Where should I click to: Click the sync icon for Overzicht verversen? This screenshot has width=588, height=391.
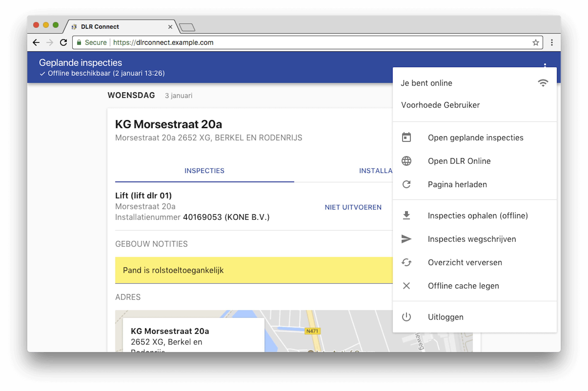tap(407, 262)
